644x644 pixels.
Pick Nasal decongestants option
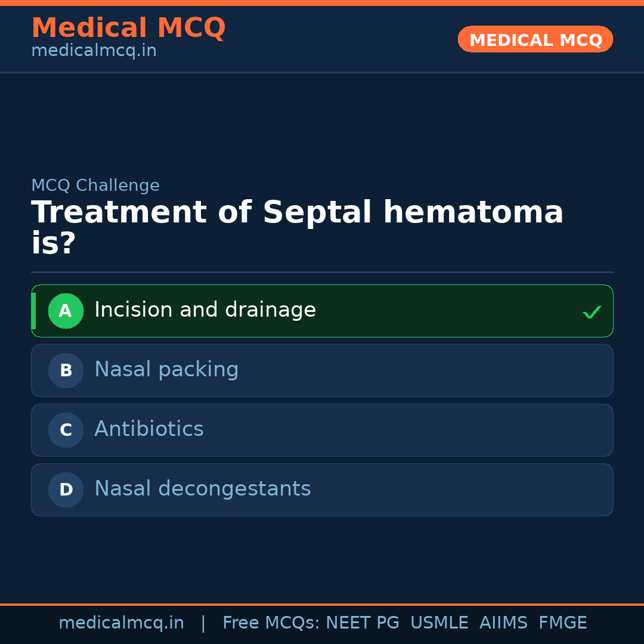203,489
